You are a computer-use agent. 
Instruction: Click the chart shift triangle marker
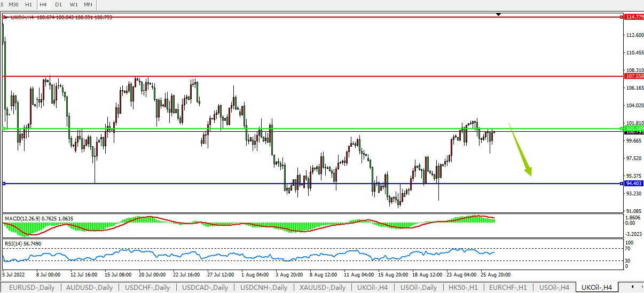(498, 14)
